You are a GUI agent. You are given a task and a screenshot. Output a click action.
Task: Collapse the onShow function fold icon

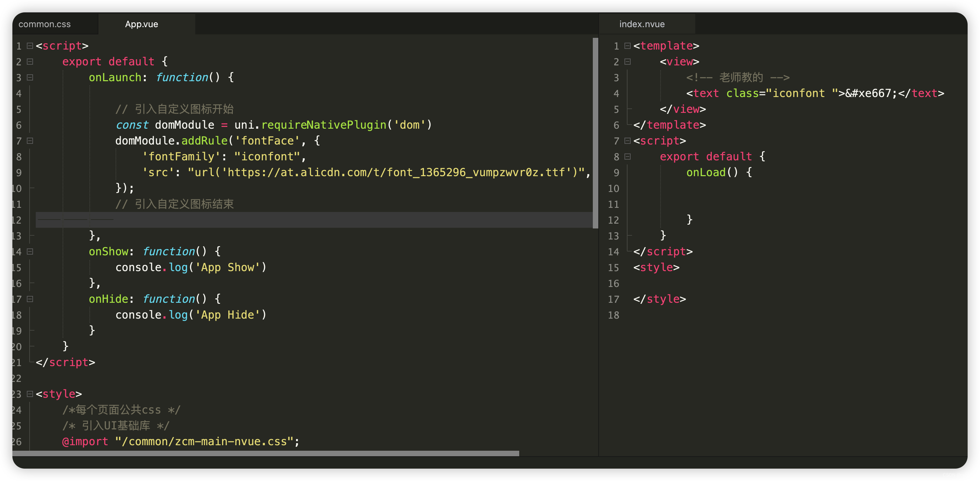tap(30, 252)
